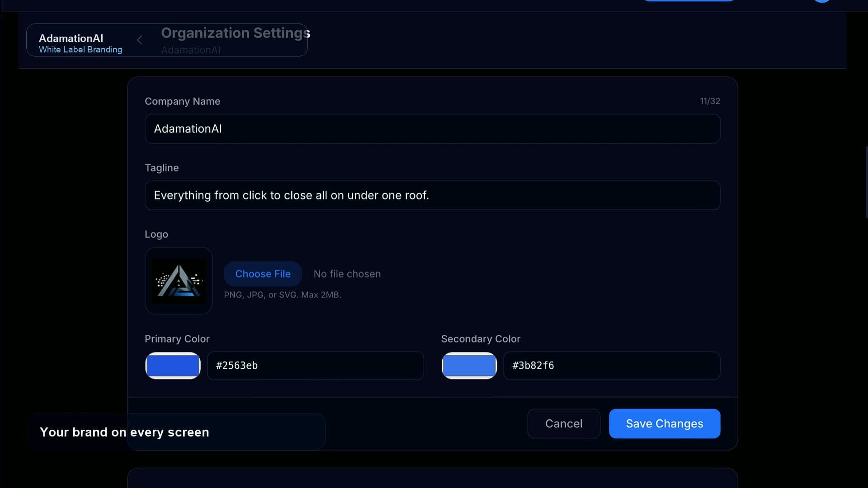Screen dimensions: 868x488
Task: Click the #3b82f6 secondary hex field
Action: click(x=612, y=366)
